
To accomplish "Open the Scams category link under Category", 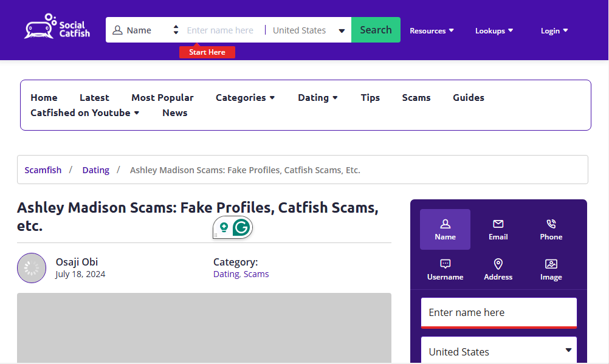I will [x=256, y=274].
